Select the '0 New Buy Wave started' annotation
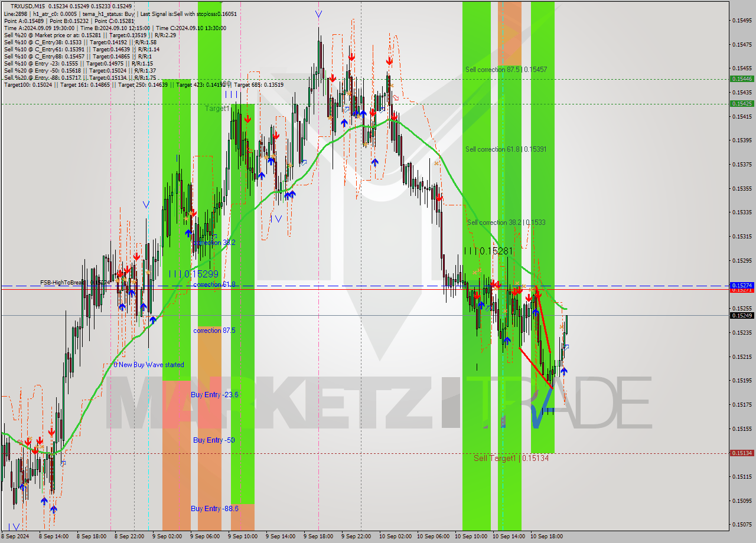Screen dimensions: 756x543 [149, 365]
